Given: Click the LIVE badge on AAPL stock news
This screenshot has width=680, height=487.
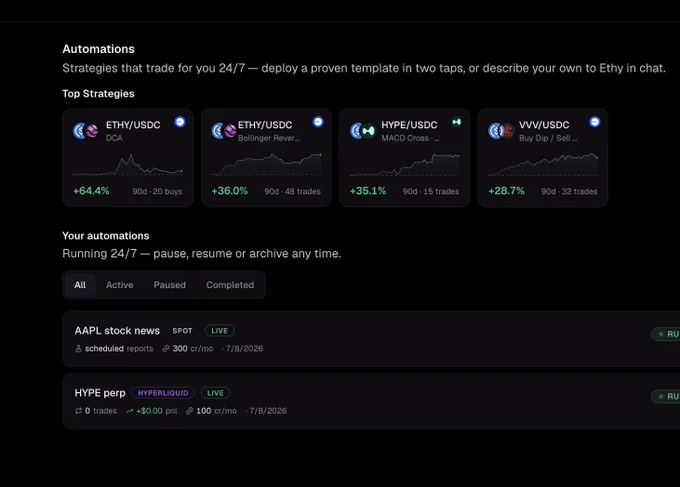Looking at the screenshot, I should pos(219,331).
